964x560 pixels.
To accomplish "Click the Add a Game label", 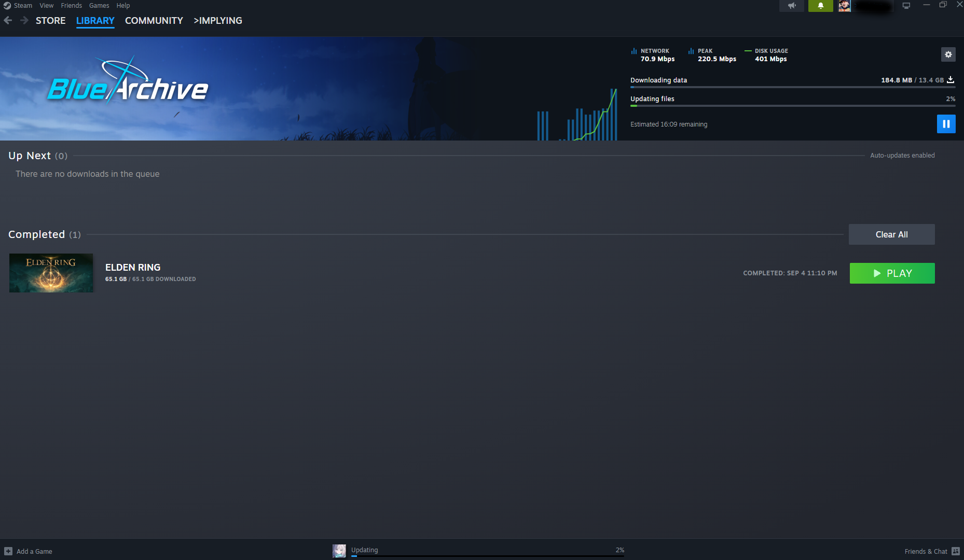I will [x=34, y=551].
